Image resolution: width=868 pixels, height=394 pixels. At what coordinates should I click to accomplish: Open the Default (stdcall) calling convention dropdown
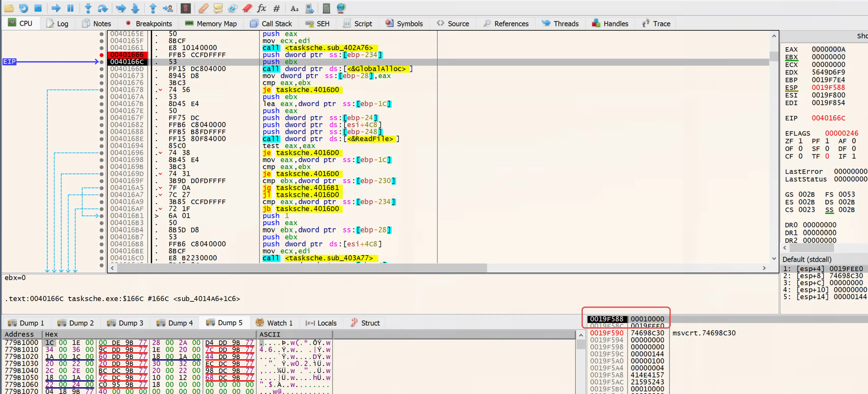pos(807,259)
